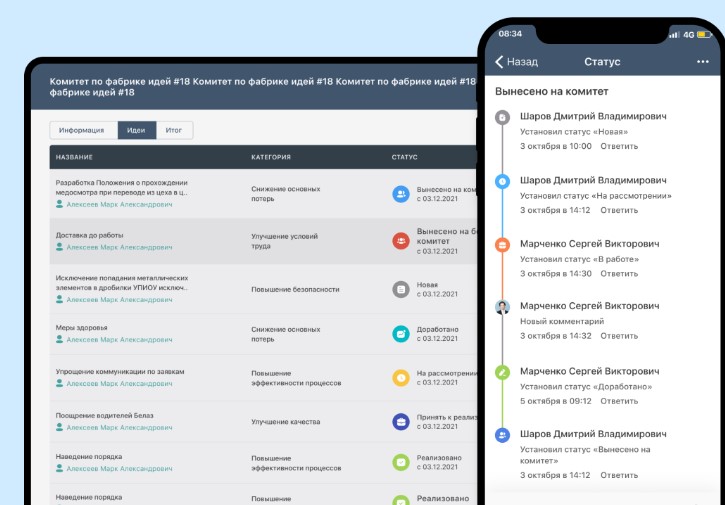Click the gray 'Новая' status icon
The height and width of the screenshot is (505, 725).
(401, 289)
